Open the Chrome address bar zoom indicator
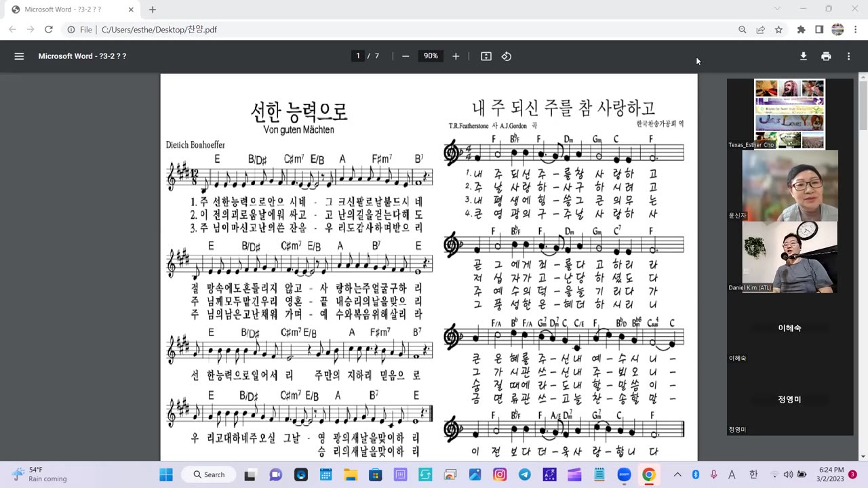Screen dimensions: 868x488 click(743, 30)
